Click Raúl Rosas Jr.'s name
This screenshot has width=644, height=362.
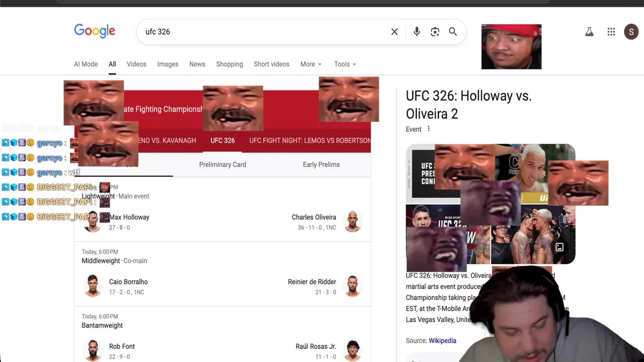click(x=316, y=346)
